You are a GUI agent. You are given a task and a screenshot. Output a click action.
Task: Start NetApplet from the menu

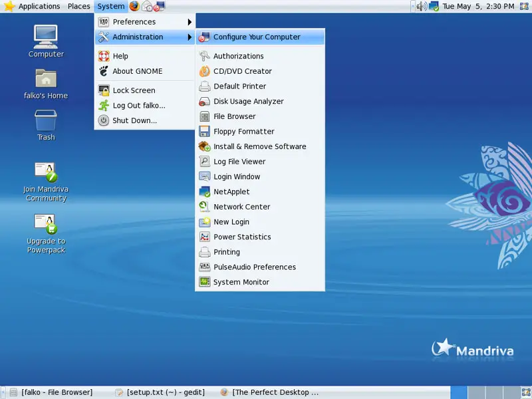260,192
